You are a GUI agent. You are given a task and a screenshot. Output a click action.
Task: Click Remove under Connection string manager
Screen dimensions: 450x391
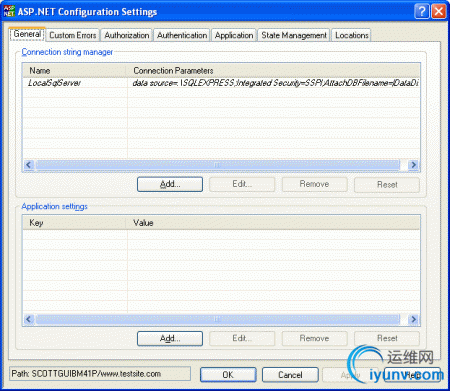[314, 184]
